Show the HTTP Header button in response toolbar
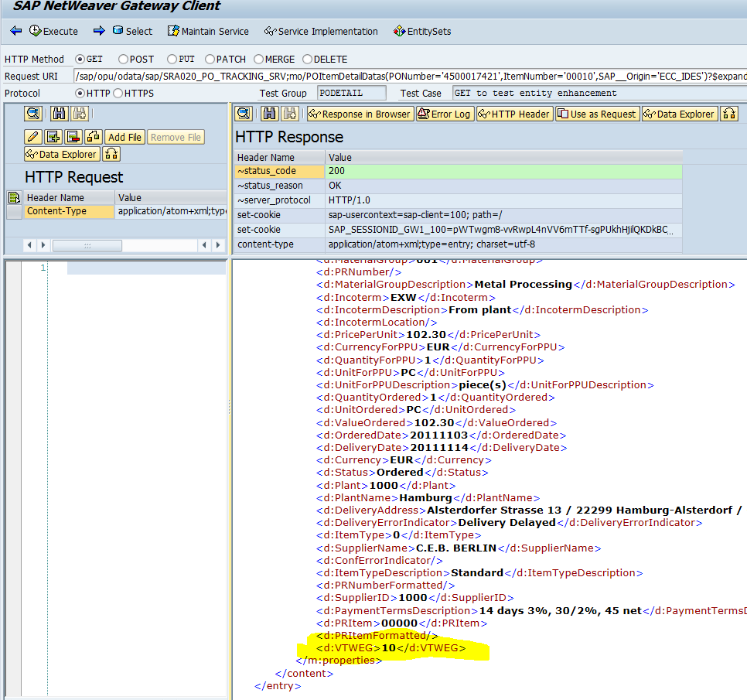Image resolution: width=747 pixels, height=700 pixels. (x=514, y=114)
